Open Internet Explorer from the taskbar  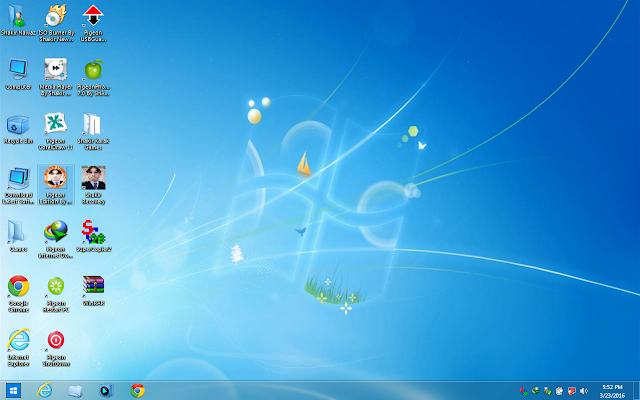pyautogui.click(x=44, y=391)
